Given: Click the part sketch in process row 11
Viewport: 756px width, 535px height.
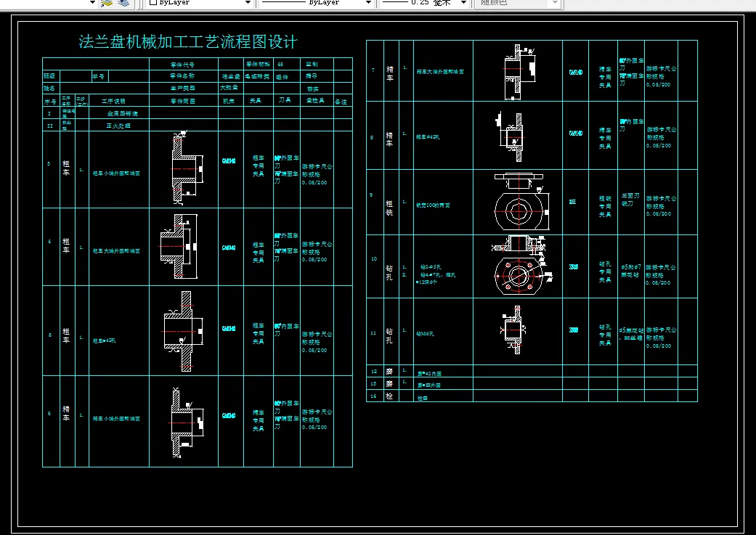Looking at the screenshot, I should (513, 330).
